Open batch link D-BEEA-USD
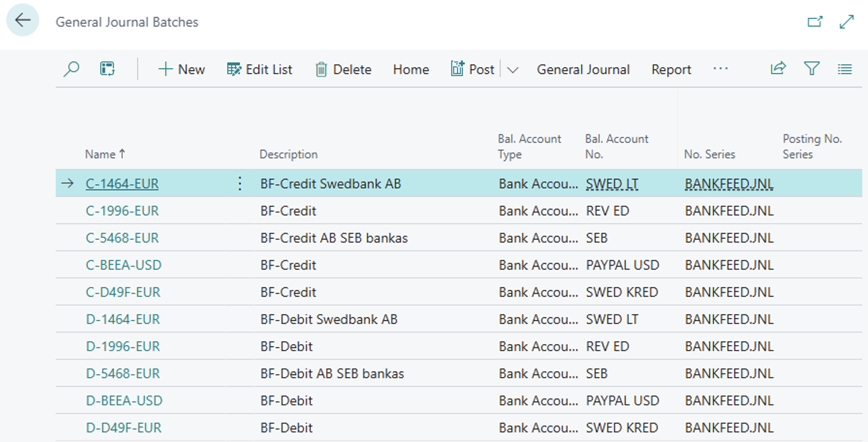Image resolution: width=868 pixels, height=442 pixels. 124,401
